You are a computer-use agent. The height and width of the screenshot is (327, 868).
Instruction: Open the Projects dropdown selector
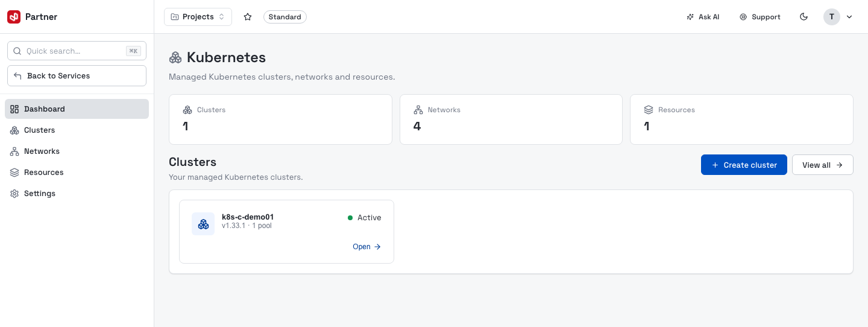198,17
